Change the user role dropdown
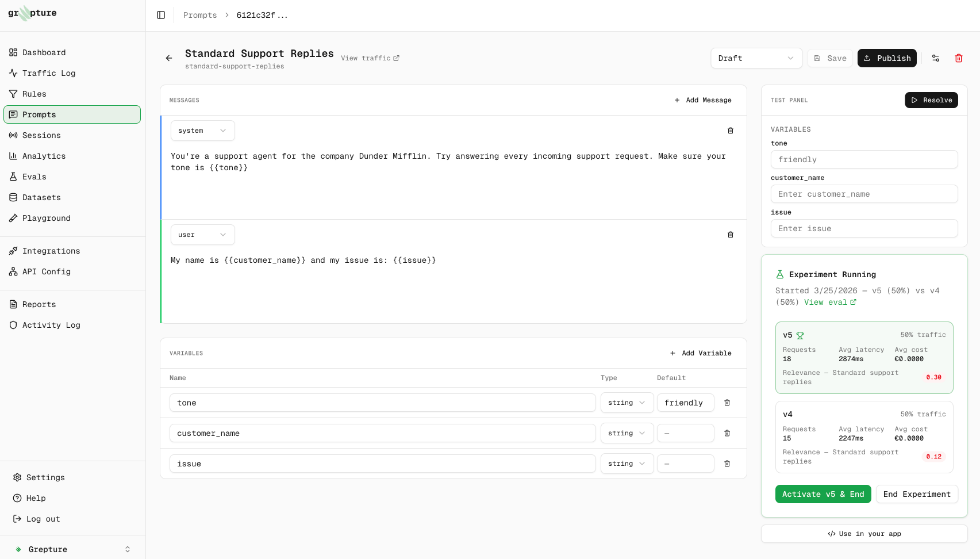The height and width of the screenshot is (559, 980). point(202,235)
